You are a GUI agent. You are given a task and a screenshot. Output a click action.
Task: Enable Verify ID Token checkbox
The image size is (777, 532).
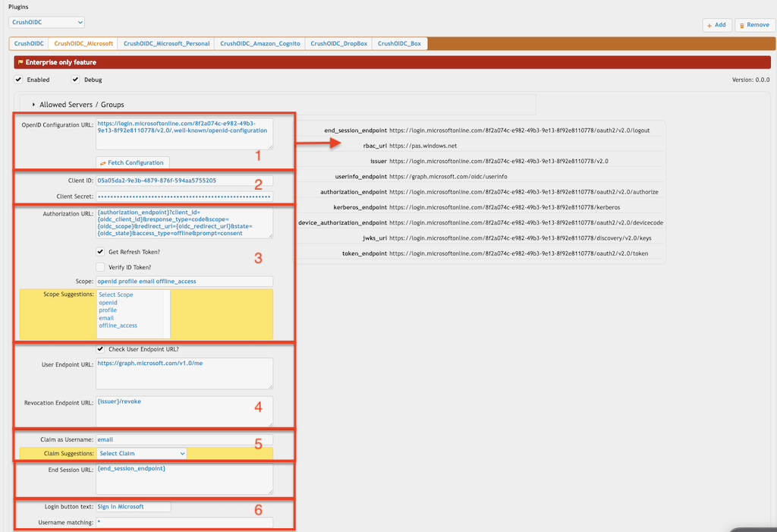[x=100, y=266]
